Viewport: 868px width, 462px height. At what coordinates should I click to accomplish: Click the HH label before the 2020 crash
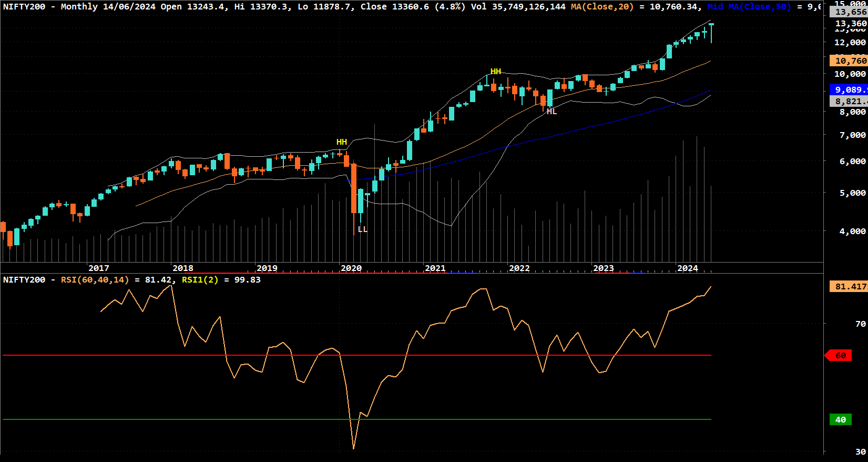[342, 142]
